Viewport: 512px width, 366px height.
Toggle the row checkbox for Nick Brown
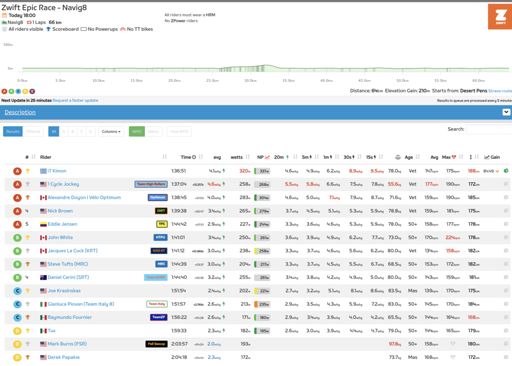click(506, 211)
